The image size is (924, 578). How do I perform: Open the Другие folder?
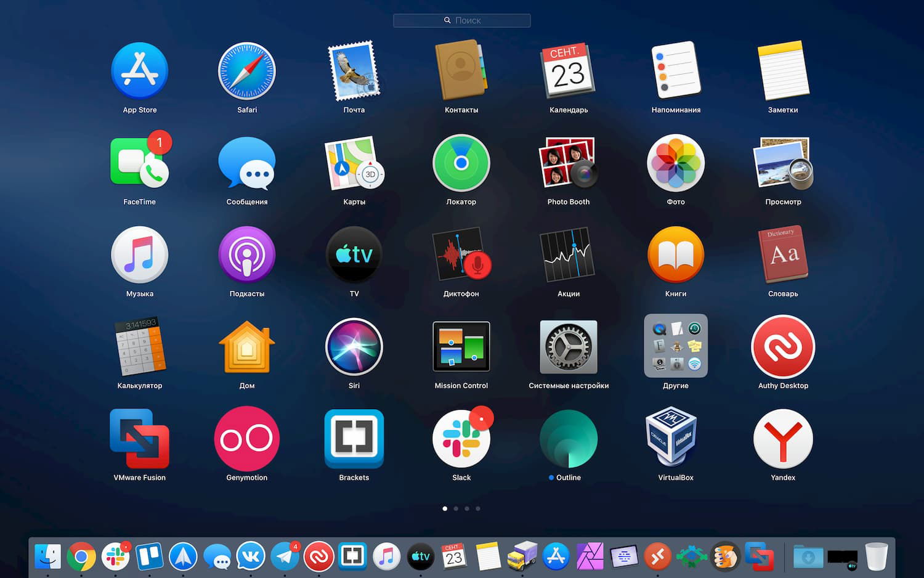675,346
